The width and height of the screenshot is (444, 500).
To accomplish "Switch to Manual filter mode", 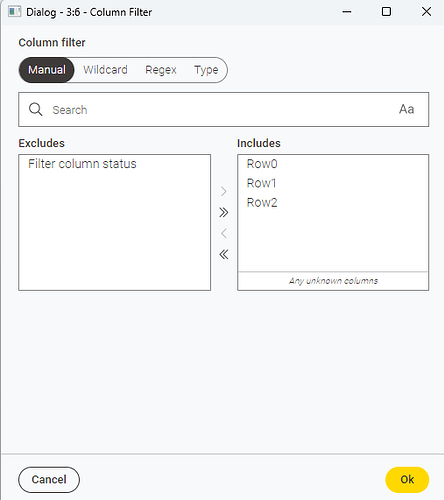I will click(x=47, y=70).
